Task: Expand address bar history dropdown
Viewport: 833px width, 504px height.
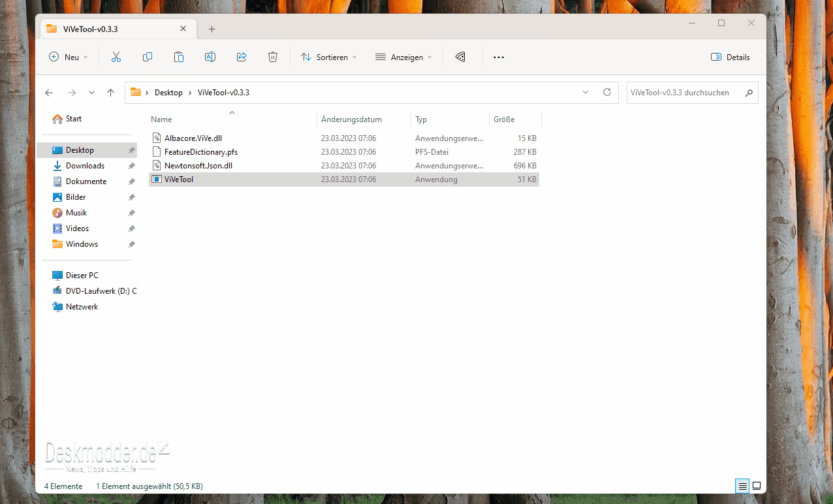Action: [x=586, y=93]
